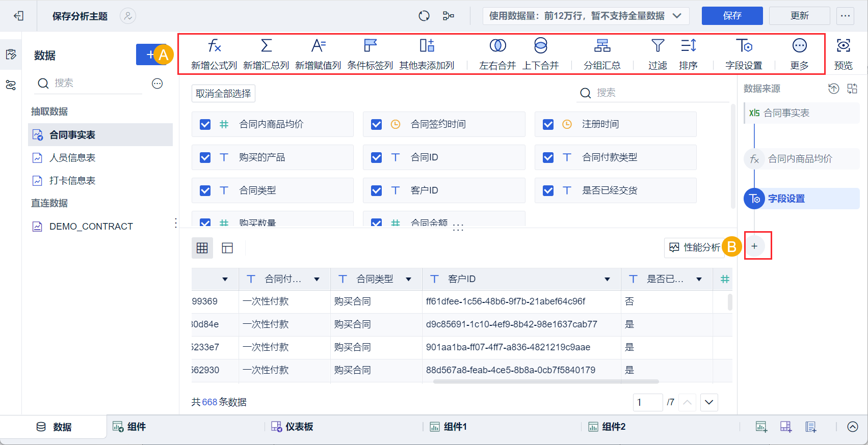Viewport: 868px width, 445px height.
Task: Start a 左右合并 join
Action: (497, 54)
